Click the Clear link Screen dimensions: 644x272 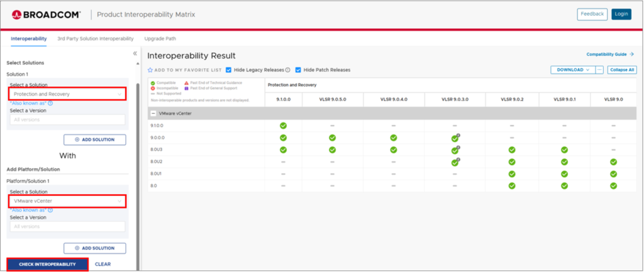click(x=103, y=264)
